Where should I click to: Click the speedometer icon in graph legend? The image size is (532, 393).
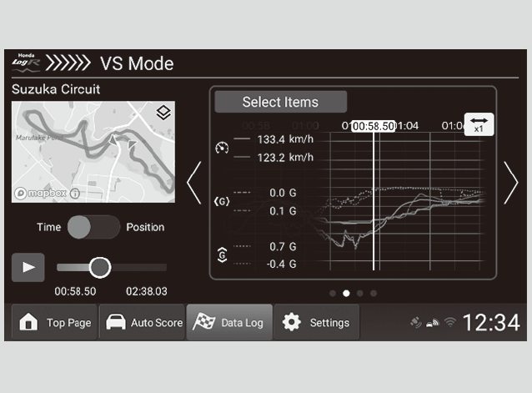[x=221, y=148]
